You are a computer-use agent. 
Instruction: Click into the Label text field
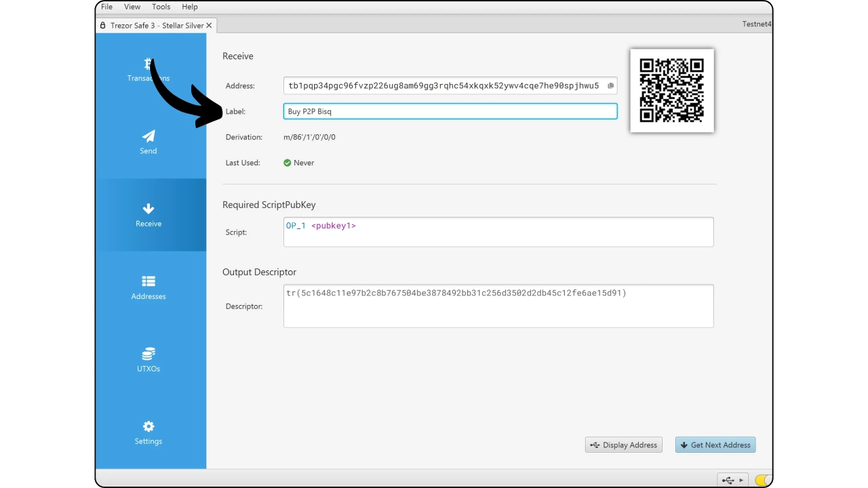pos(450,111)
